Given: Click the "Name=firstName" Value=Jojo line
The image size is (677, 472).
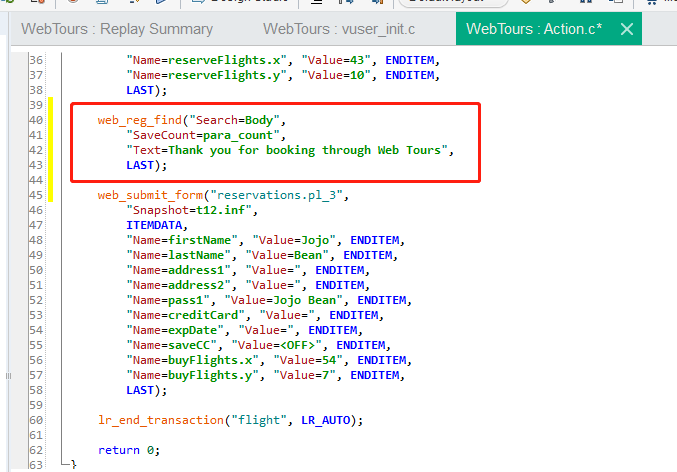Looking at the screenshot, I should point(265,240).
